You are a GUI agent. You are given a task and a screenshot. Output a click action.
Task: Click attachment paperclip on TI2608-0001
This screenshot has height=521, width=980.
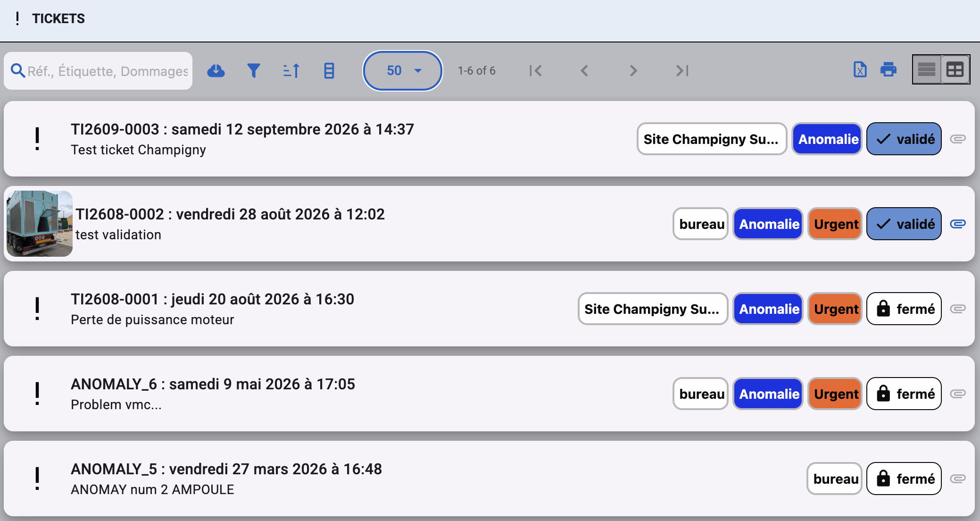(958, 309)
